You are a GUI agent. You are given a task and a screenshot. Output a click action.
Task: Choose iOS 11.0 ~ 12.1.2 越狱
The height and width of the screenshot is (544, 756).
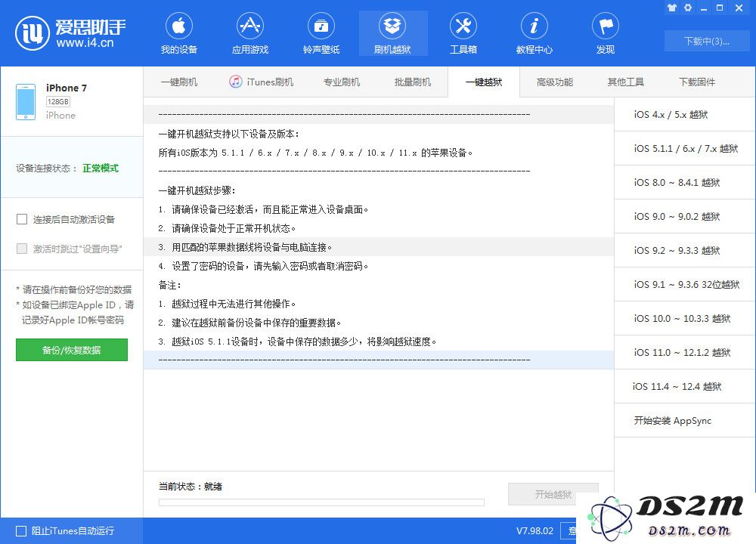[x=685, y=352]
